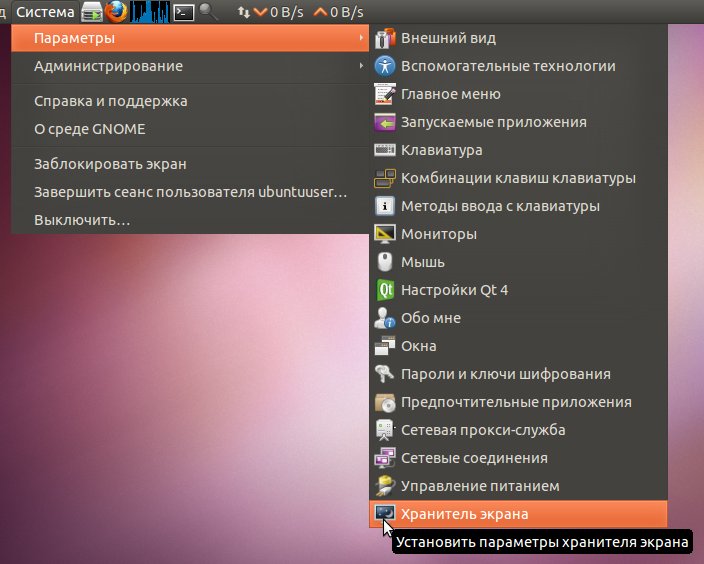Expand the Администрирование submenu arrow
Viewport: 704px width, 564px height.
click(x=361, y=66)
